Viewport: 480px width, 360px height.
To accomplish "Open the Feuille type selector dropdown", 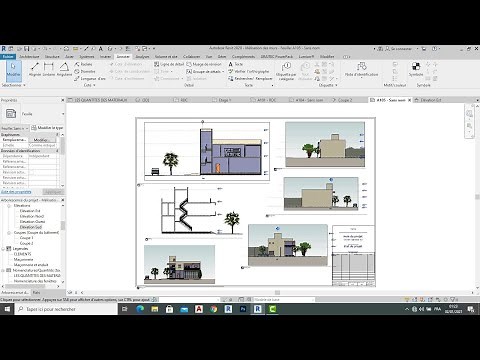I will click(63, 114).
